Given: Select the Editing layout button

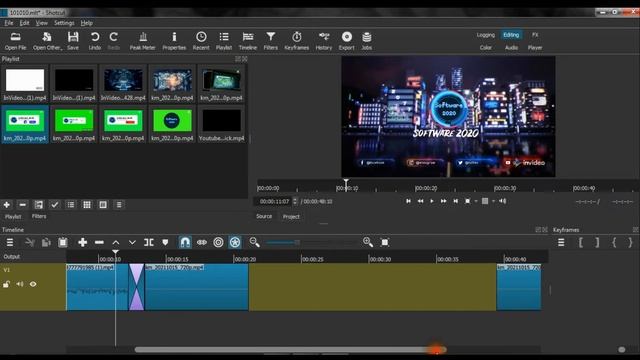Looking at the screenshot, I should [511, 35].
